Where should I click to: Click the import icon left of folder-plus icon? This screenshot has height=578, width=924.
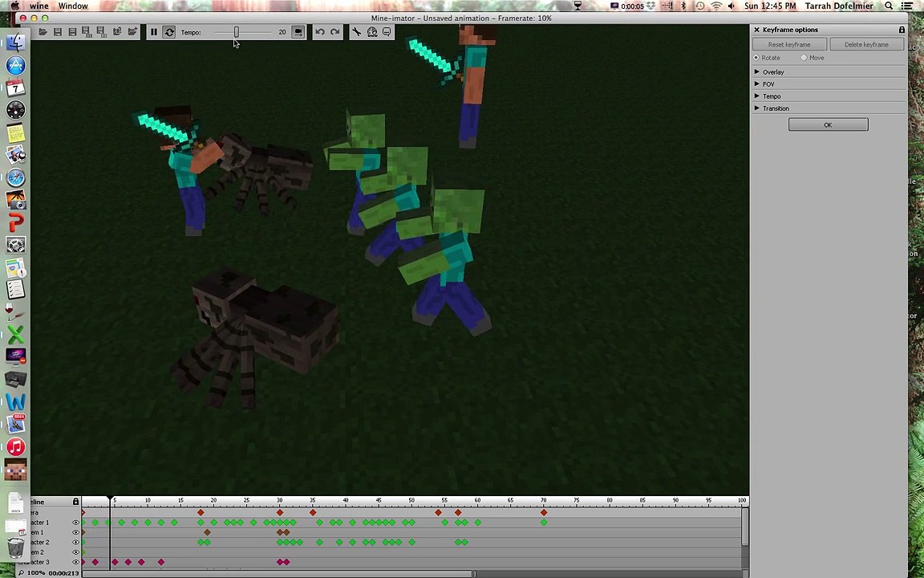coord(117,32)
